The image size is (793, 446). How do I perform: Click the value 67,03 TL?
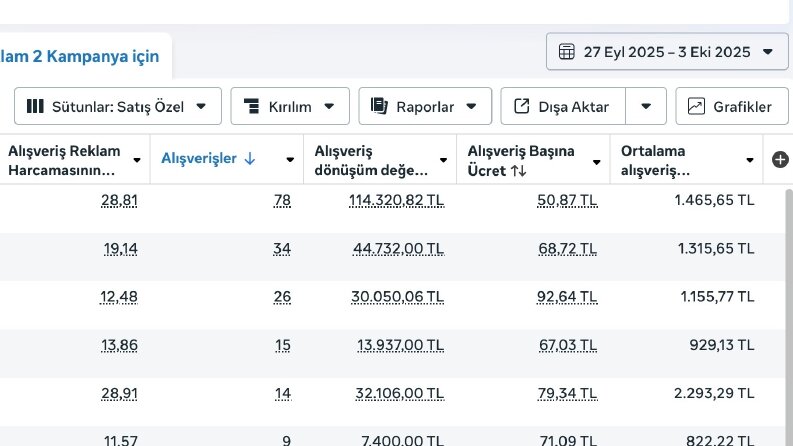(568, 345)
